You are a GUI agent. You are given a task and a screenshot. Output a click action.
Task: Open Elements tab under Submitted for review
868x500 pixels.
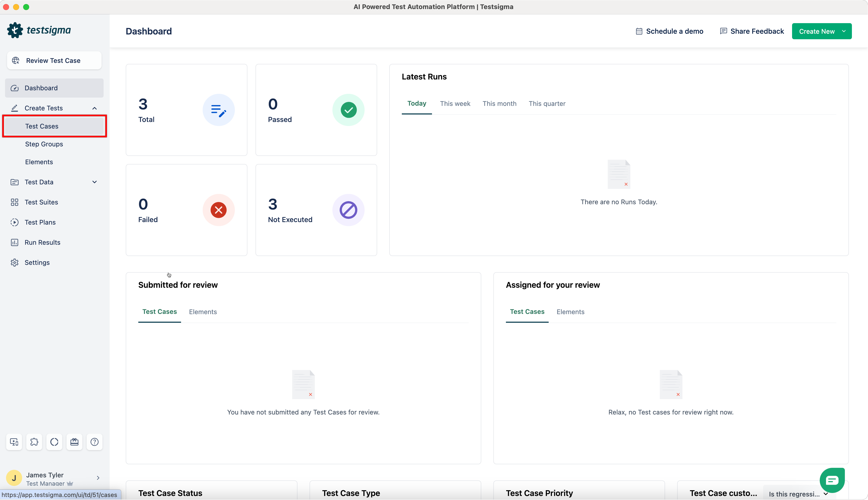[202, 312]
